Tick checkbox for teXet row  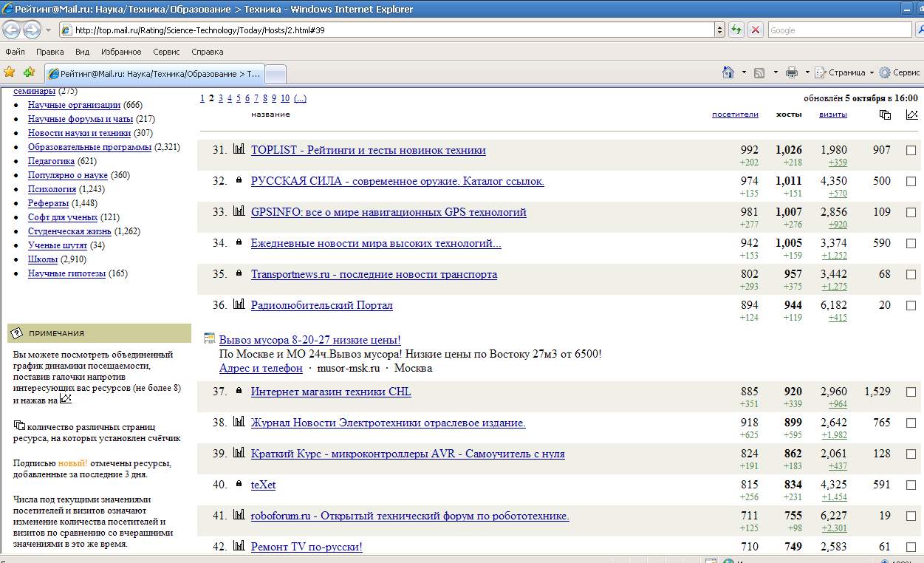[x=911, y=485]
